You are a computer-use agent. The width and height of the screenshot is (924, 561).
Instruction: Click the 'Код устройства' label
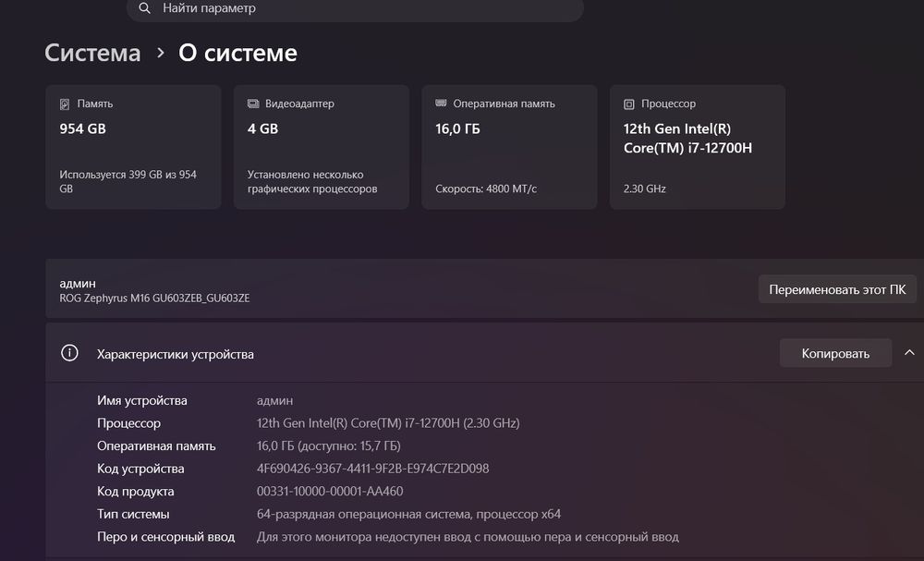point(140,470)
